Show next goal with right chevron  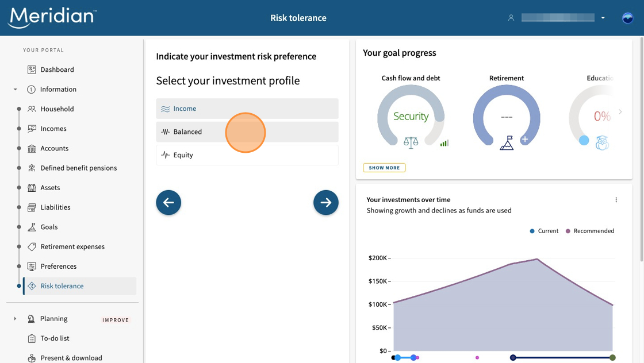pos(620,111)
